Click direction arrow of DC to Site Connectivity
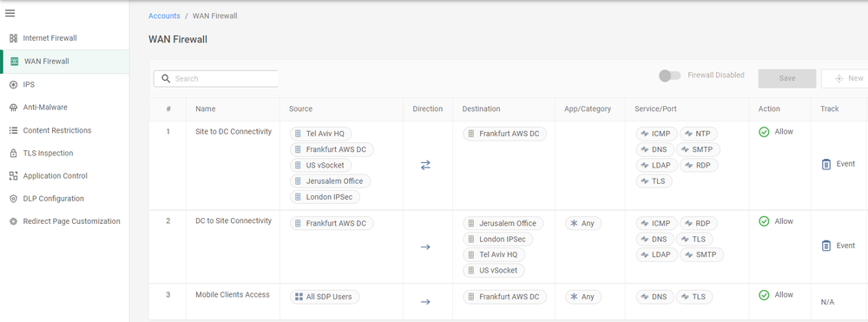Viewport: 868px width, 322px height. pyautogui.click(x=425, y=246)
